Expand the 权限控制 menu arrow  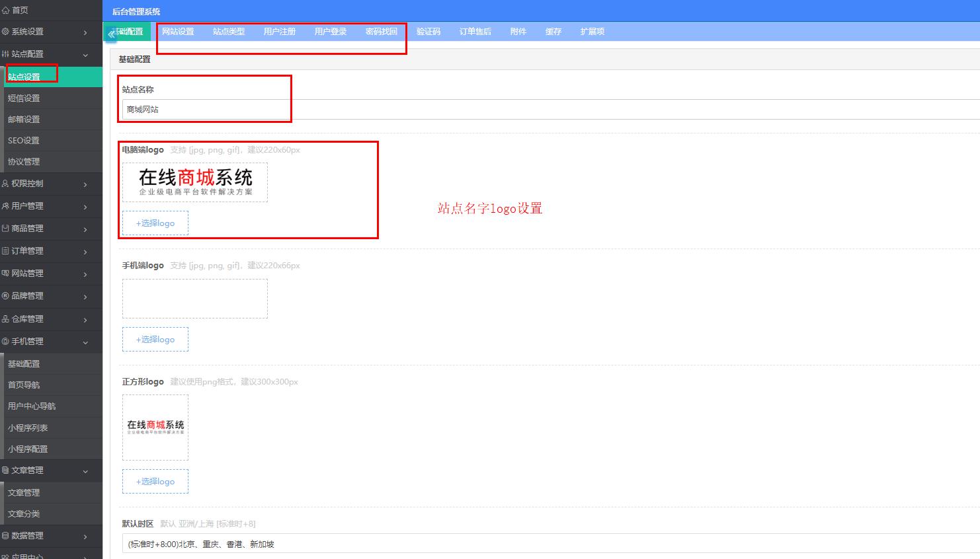(x=85, y=184)
